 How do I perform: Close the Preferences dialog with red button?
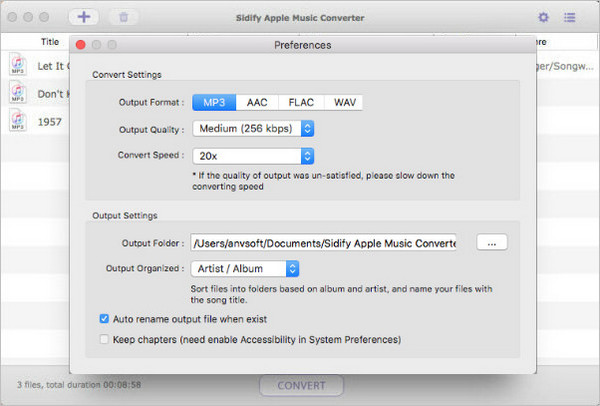click(x=81, y=45)
